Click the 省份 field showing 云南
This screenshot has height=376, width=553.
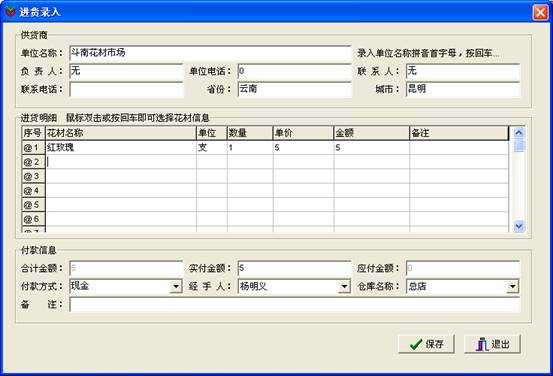click(x=294, y=90)
